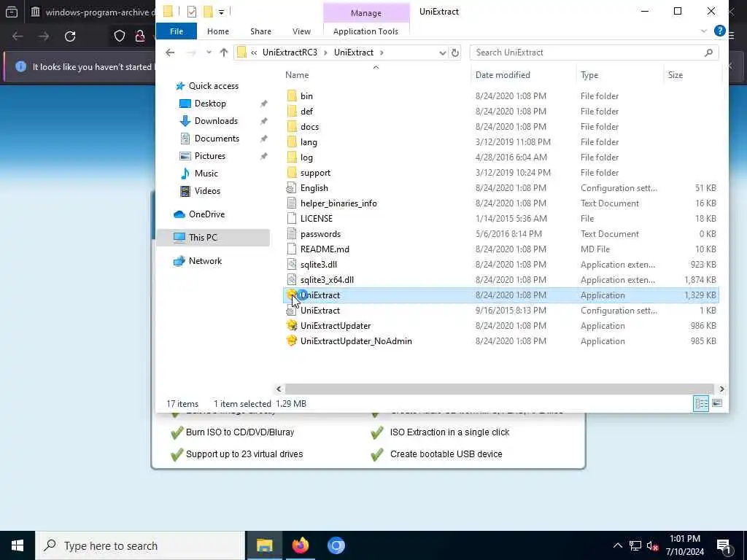This screenshot has width=747, height=560.
Task: Click the horizontal scrollbar track
Action: pos(499,389)
